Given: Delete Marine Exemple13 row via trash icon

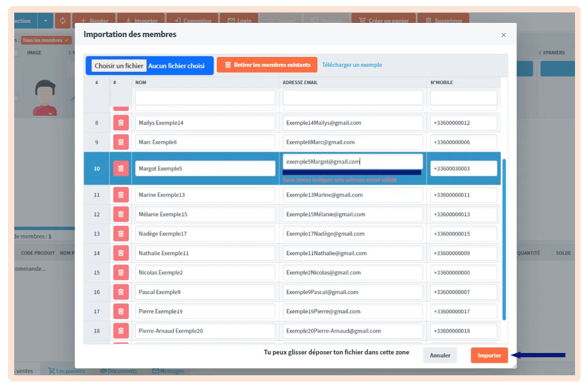Looking at the screenshot, I should [x=121, y=195].
